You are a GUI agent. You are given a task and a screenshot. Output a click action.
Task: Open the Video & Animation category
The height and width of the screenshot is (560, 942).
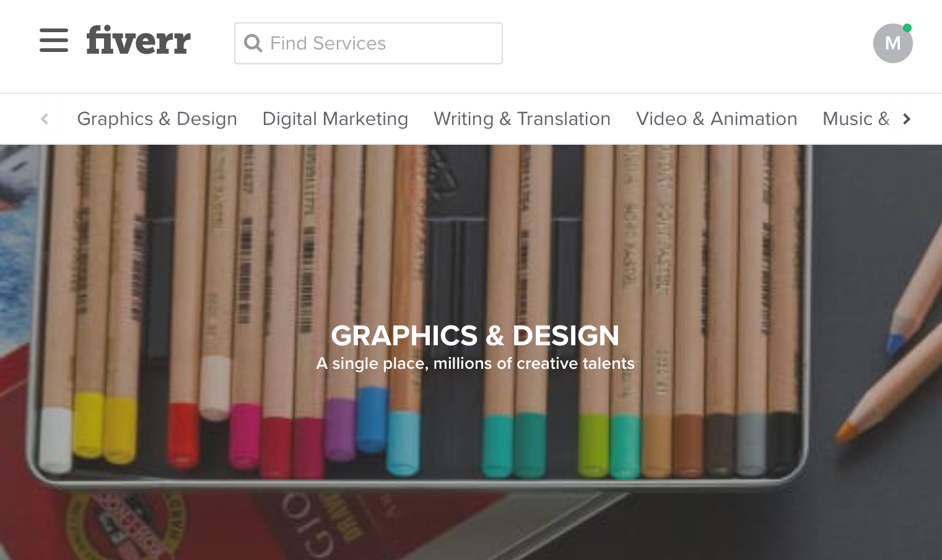tap(717, 119)
